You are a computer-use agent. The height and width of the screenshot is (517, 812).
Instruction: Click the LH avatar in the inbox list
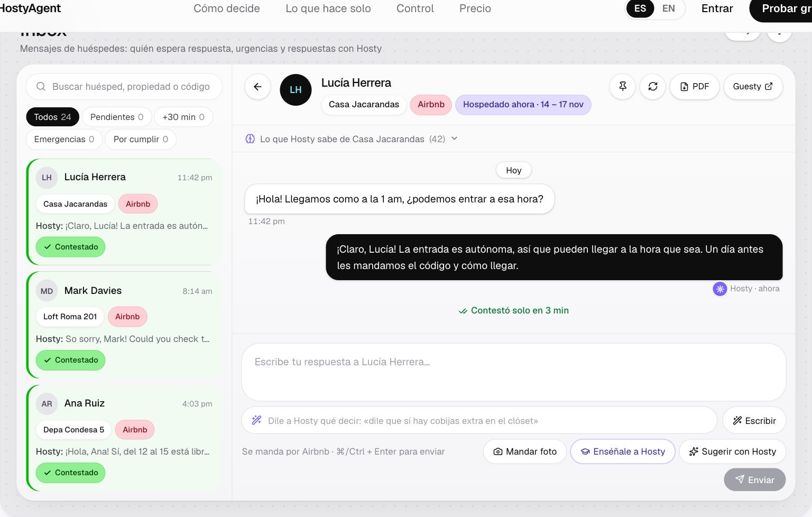(x=47, y=177)
